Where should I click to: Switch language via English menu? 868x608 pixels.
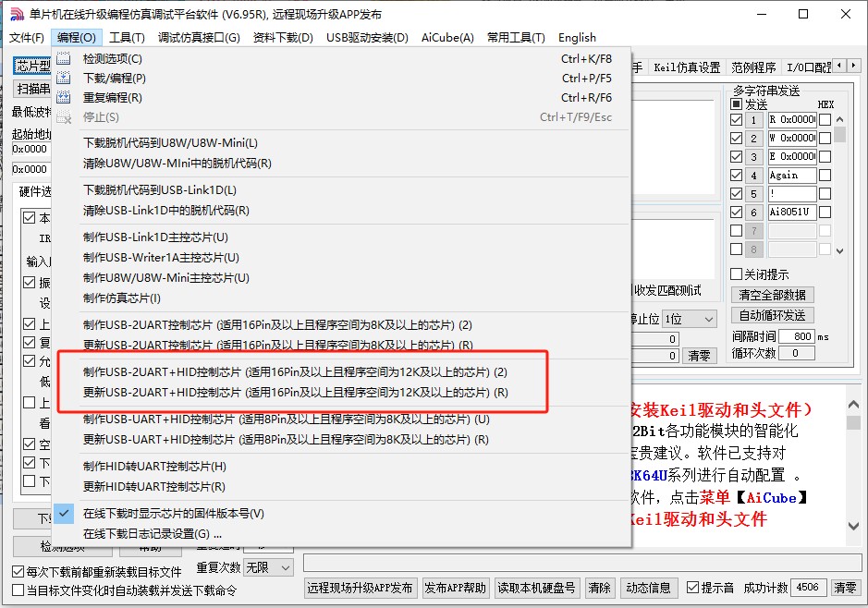click(578, 38)
